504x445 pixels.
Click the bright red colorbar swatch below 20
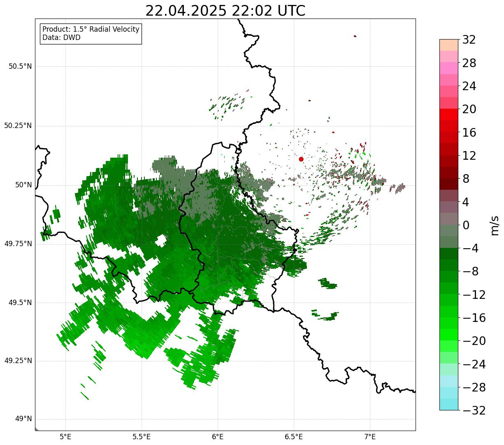(449, 114)
